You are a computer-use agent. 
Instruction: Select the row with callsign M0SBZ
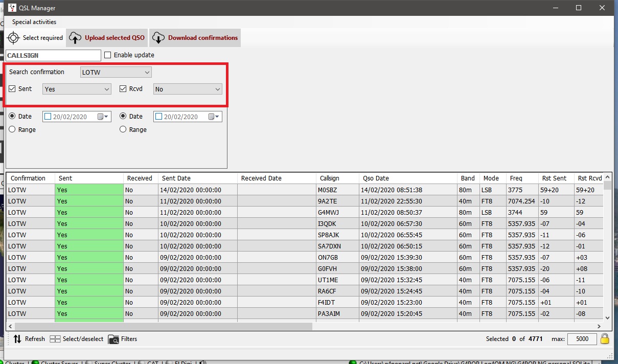point(305,190)
